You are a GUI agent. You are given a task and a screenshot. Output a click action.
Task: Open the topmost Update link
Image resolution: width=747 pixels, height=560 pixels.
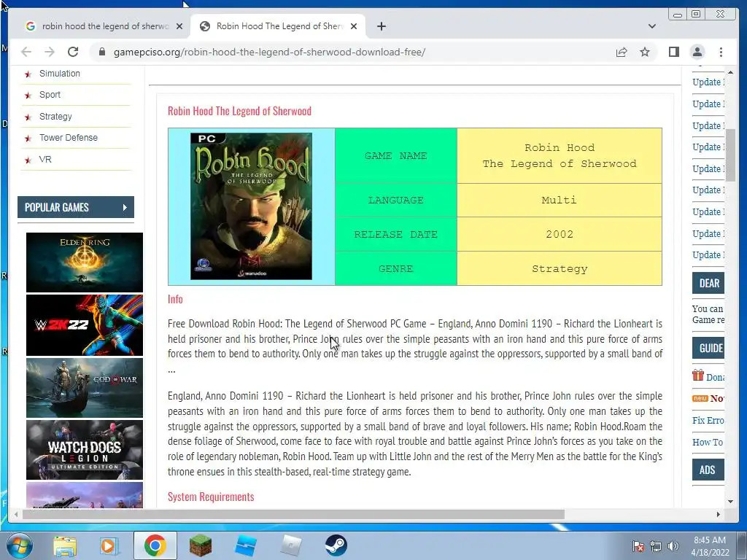click(x=708, y=82)
